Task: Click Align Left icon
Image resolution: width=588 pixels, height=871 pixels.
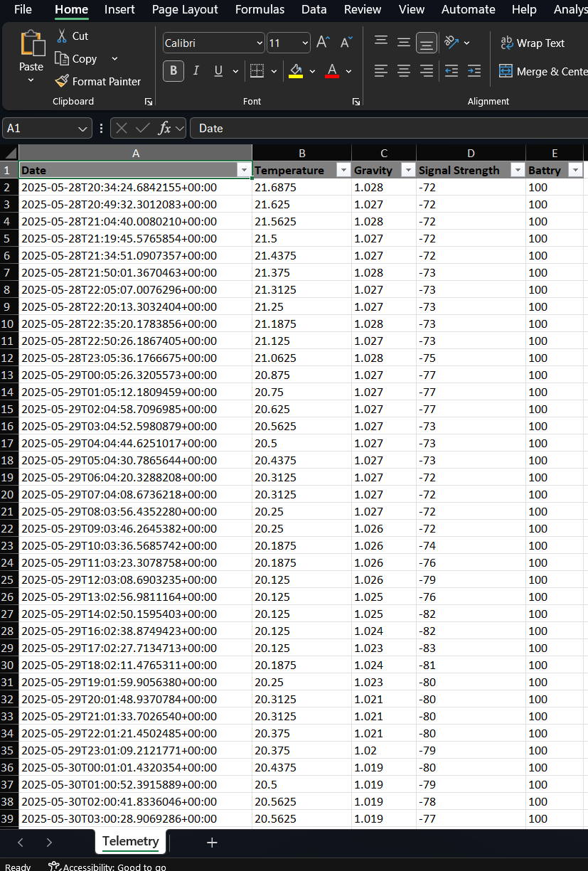Action: pos(381,71)
